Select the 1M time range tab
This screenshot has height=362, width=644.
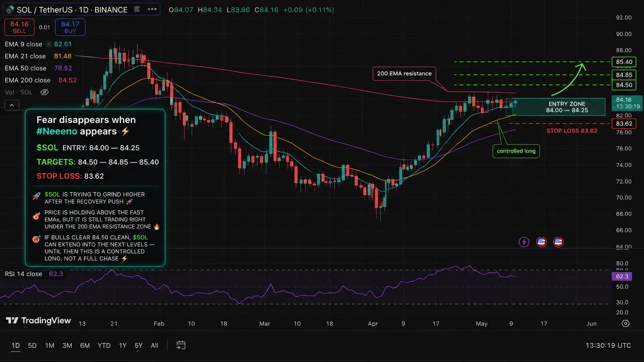click(50, 345)
